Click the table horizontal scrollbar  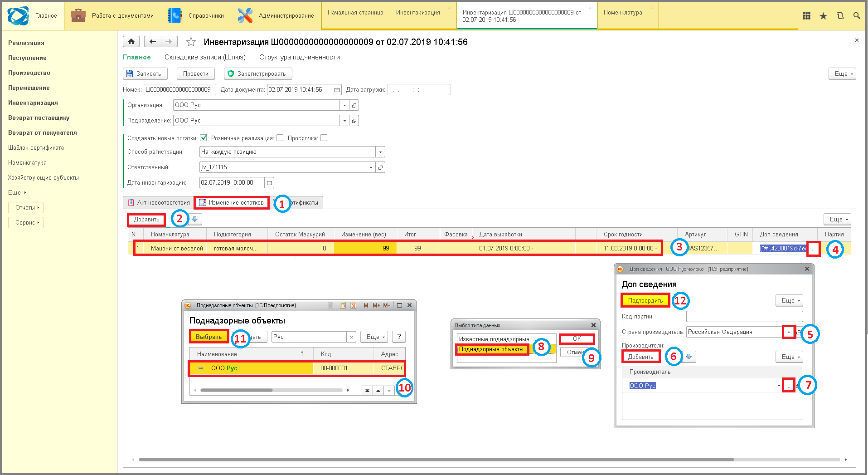[x=436, y=460]
